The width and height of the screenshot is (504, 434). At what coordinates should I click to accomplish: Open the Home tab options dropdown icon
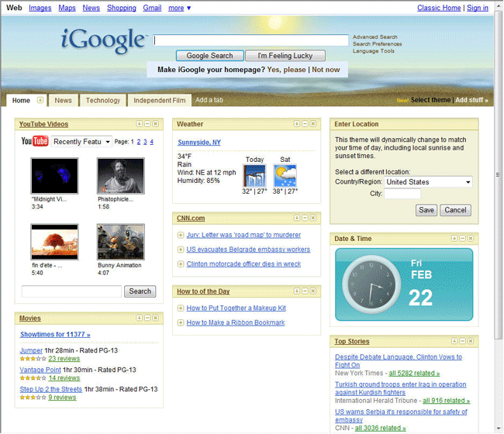pyautogui.click(x=40, y=100)
